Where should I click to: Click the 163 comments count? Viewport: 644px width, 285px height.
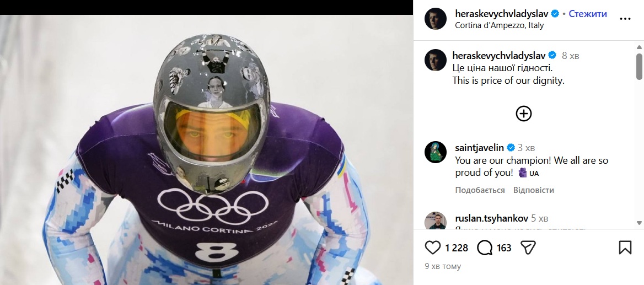[504, 248]
